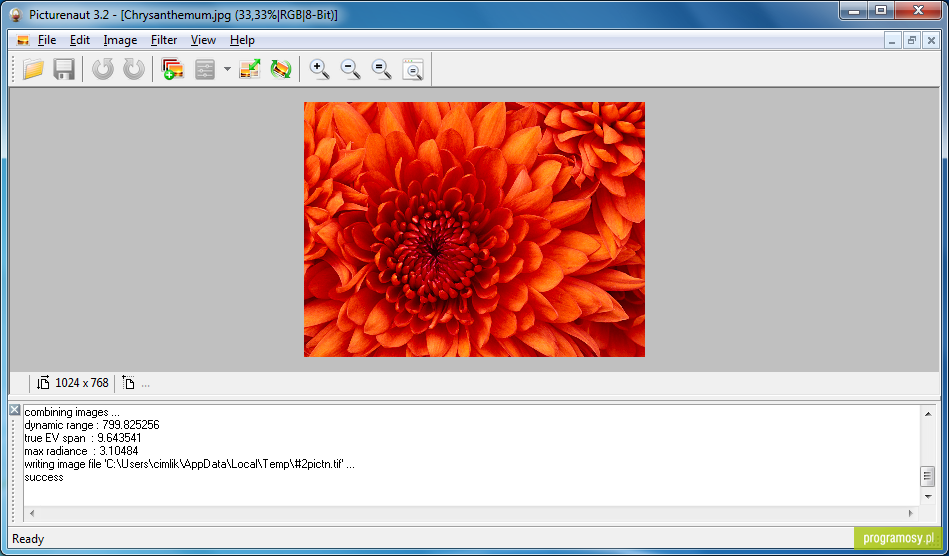
Task: Zoom in with the plus magnifier
Action: tap(319, 69)
